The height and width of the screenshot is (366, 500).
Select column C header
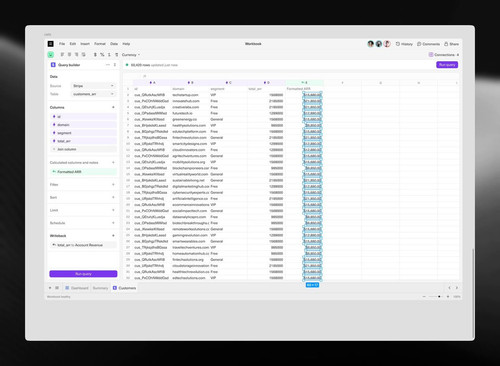point(228,82)
